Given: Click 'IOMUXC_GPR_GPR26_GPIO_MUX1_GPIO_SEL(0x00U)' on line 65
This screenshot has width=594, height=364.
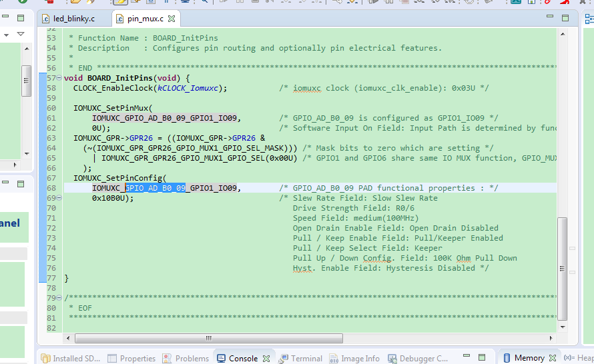Looking at the screenshot, I should (x=200, y=158).
